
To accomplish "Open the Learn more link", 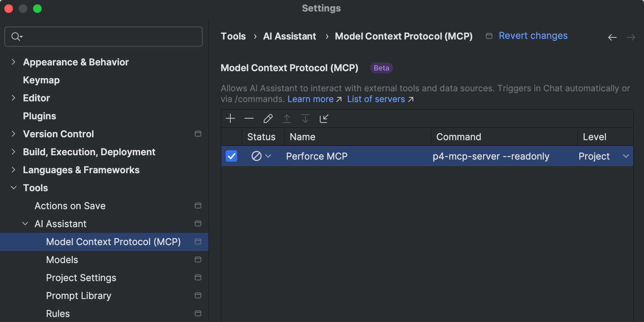I will point(311,99).
